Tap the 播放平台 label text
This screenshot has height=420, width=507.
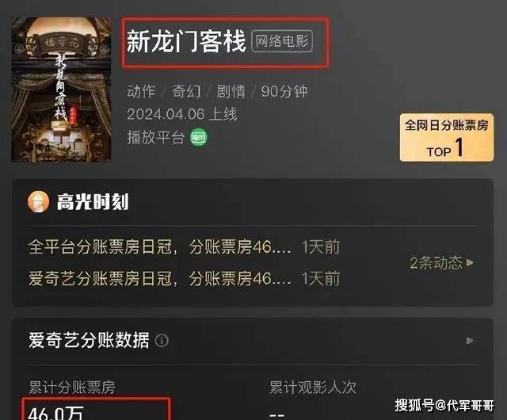coord(156,137)
